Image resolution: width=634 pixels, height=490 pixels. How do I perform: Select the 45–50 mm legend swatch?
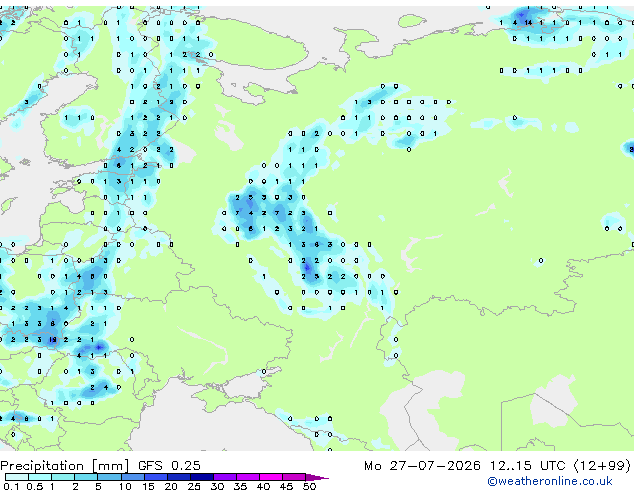294,477
